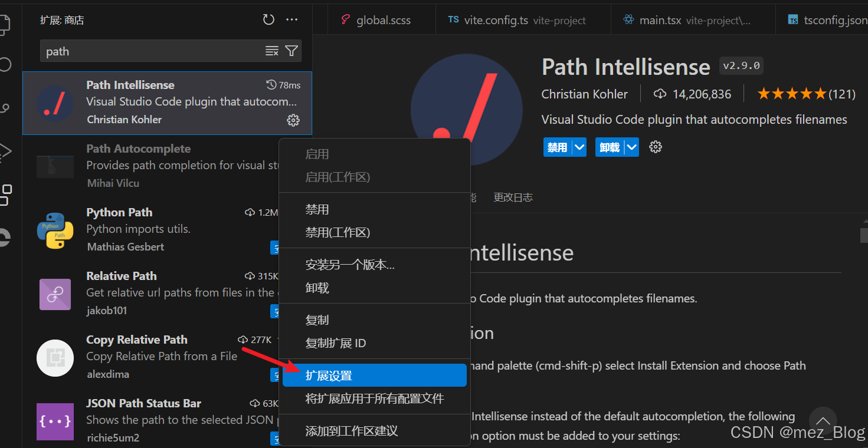Switch to the vite.config.ts editor tab

coord(523,20)
